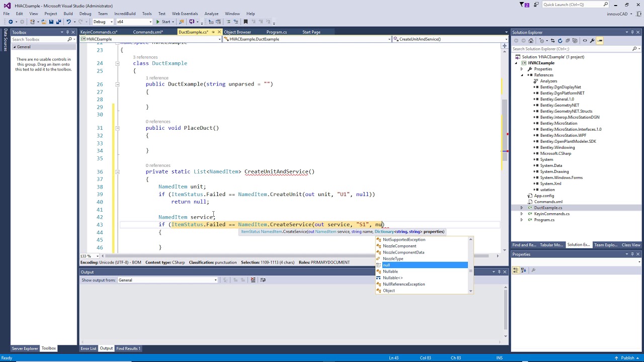Click in Search Solution Explorer field
Image resolution: width=644 pixels, height=362 pixels.
click(x=571, y=49)
